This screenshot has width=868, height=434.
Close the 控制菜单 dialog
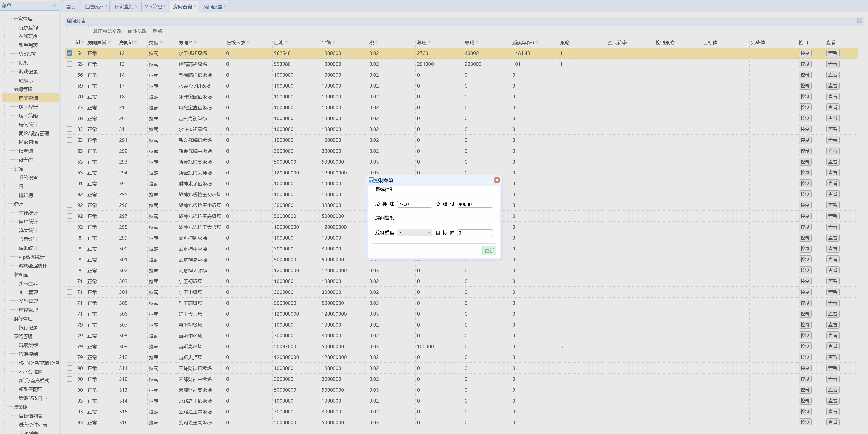(496, 180)
